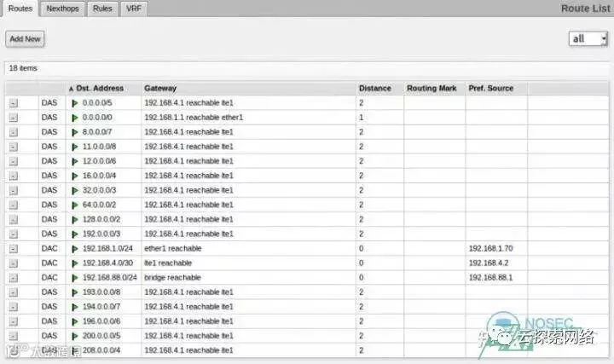The image size is (614, 364).
Task: Click green active arrow of 64.0.0.0/2 route
Action: point(75,205)
